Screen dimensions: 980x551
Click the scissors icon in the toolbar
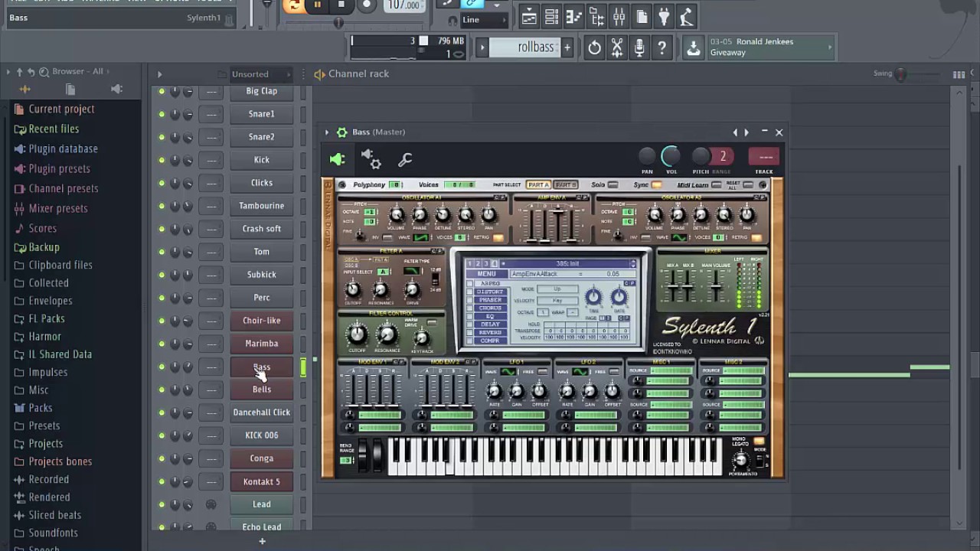617,47
